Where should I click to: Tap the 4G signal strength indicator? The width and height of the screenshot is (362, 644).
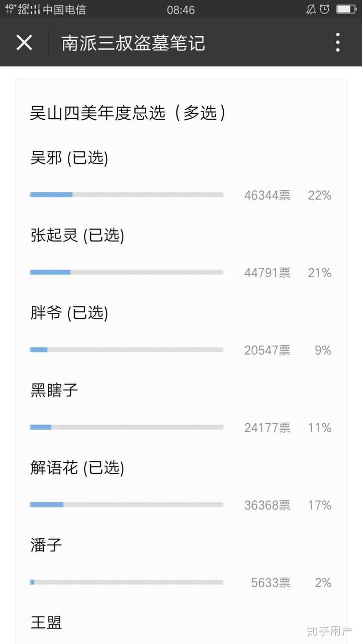click(22, 9)
